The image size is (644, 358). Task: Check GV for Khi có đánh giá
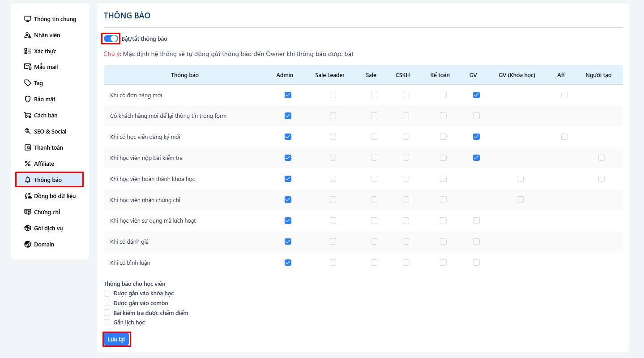[476, 242]
